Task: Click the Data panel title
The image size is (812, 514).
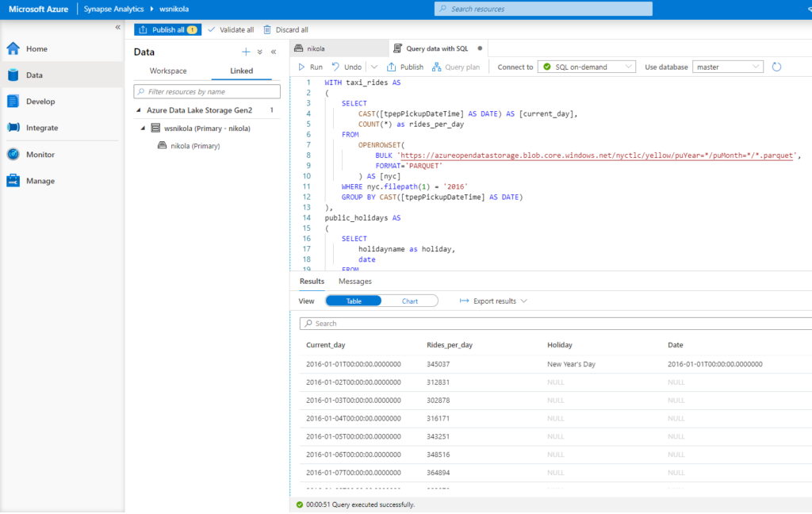Action: pos(144,52)
